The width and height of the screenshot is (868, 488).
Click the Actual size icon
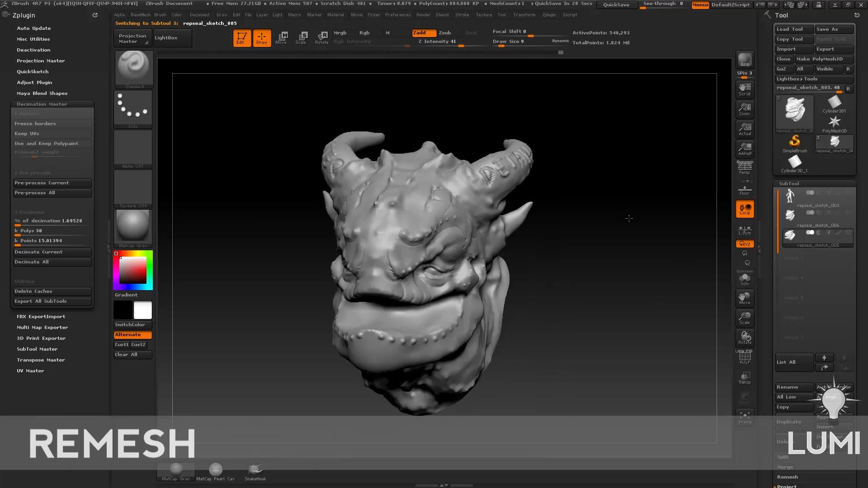[x=745, y=129]
